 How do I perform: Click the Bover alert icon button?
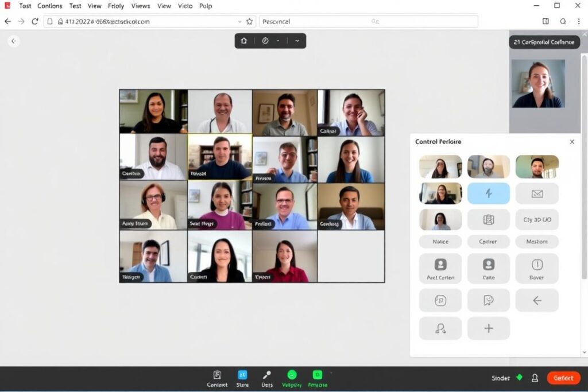(537, 269)
